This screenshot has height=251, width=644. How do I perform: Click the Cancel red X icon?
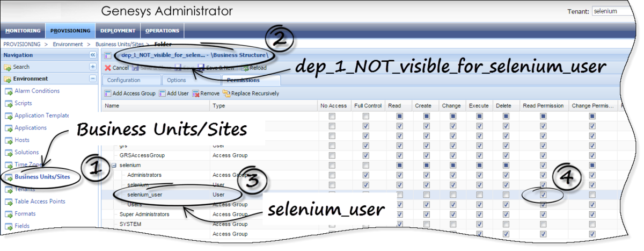107,68
